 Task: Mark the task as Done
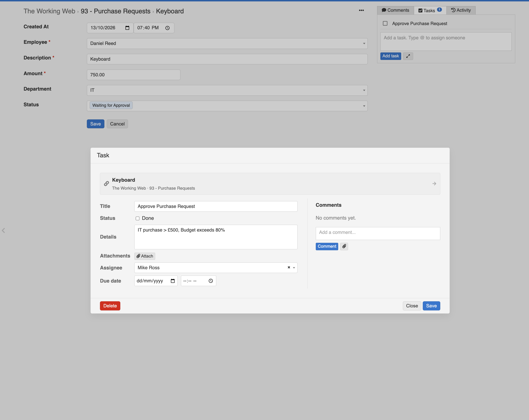click(137, 218)
